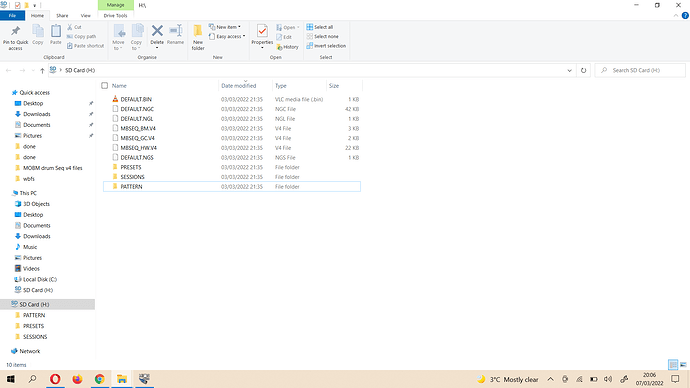Open the Easy access dropdown

[227, 37]
